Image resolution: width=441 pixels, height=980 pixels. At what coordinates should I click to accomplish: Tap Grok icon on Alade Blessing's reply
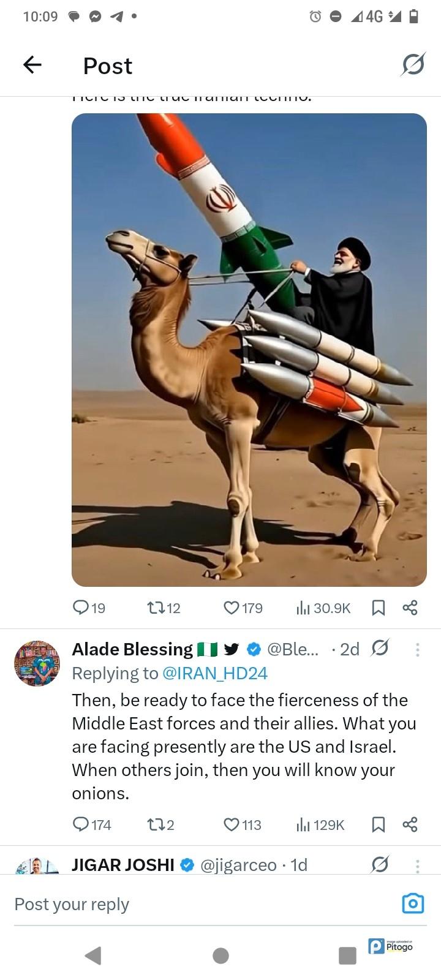click(x=380, y=648)
